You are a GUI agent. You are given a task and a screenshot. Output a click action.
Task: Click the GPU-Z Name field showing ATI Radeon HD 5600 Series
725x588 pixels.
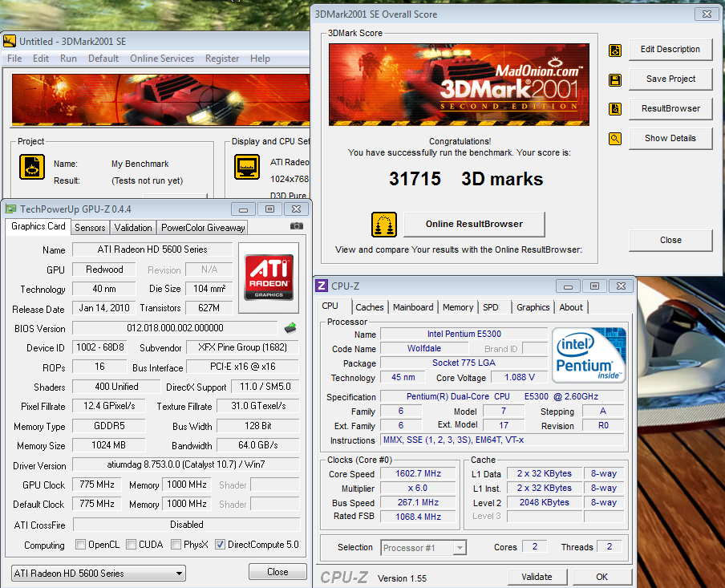(x=152, y=249)
